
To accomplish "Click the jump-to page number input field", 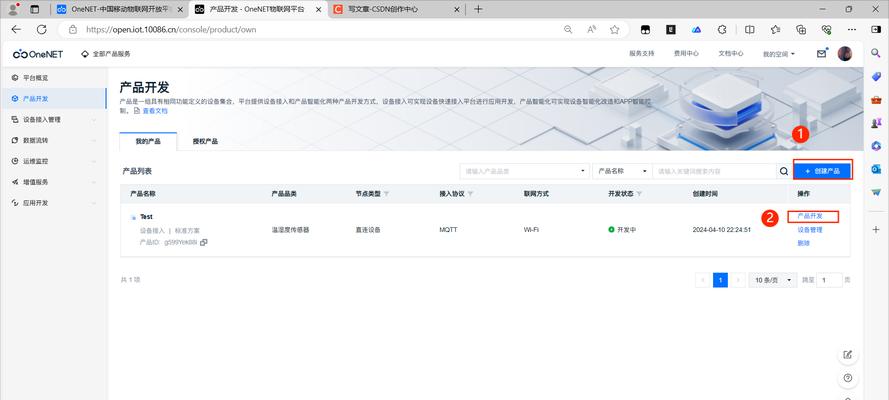I will 830,280.
